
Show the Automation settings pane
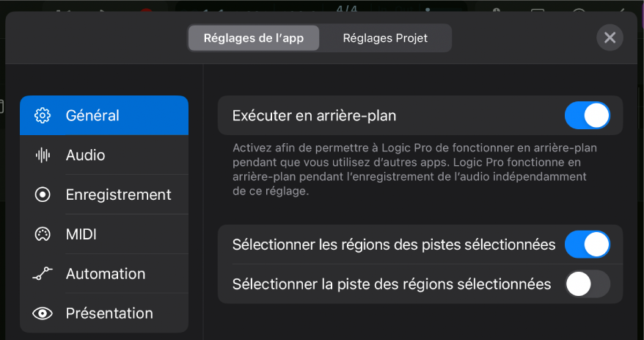[x=106, y=274]
